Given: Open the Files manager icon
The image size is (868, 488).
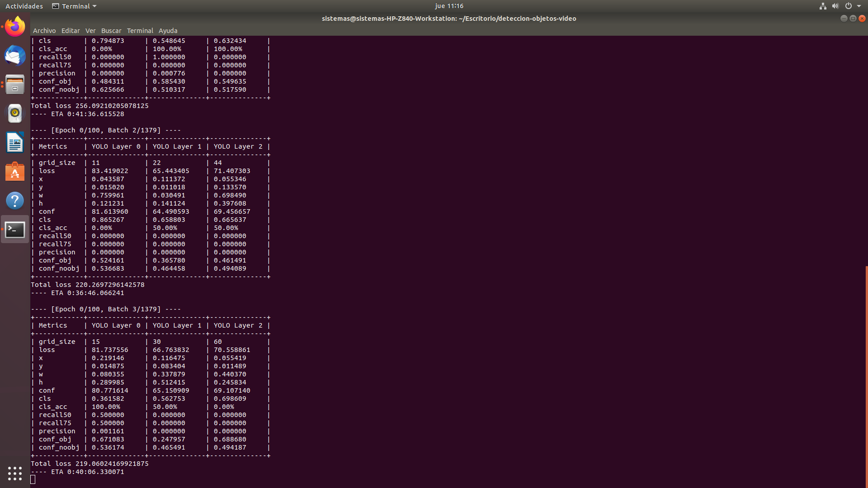Looking at the screenshot, I should pos(15,84).
